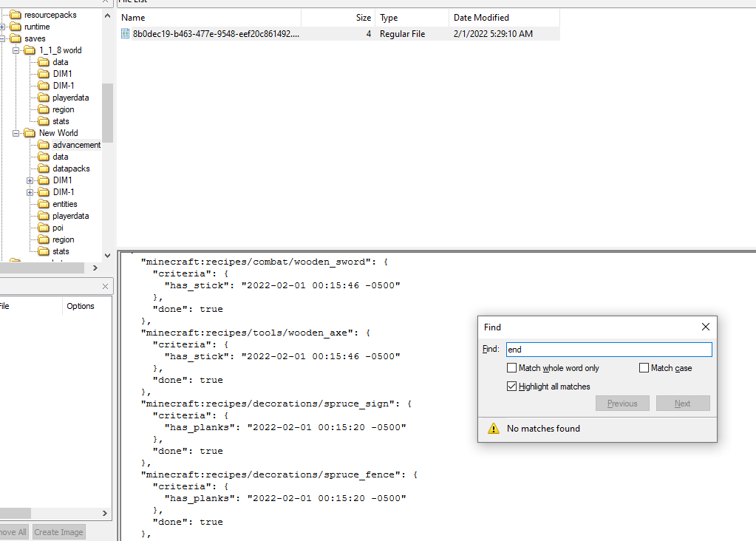Click the poi folder icon
Image resolution: width=756 pixels, height=541 pixels.
point(44,228)
